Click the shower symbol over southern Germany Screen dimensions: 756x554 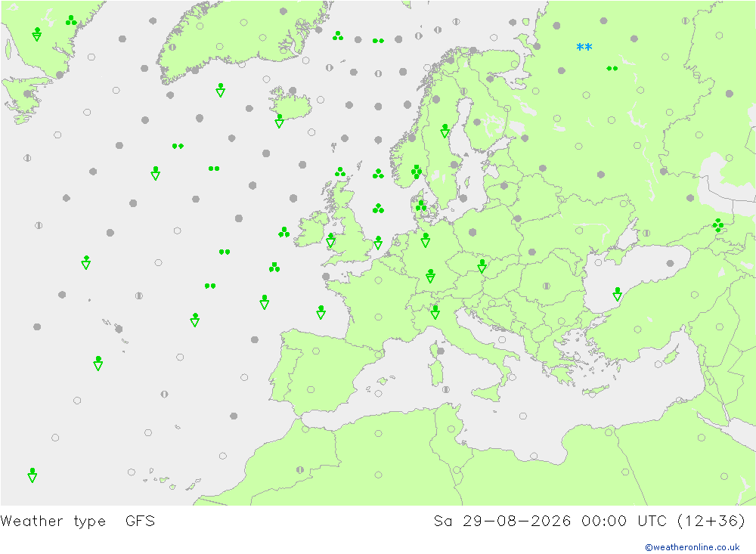(x=431, y=276)
